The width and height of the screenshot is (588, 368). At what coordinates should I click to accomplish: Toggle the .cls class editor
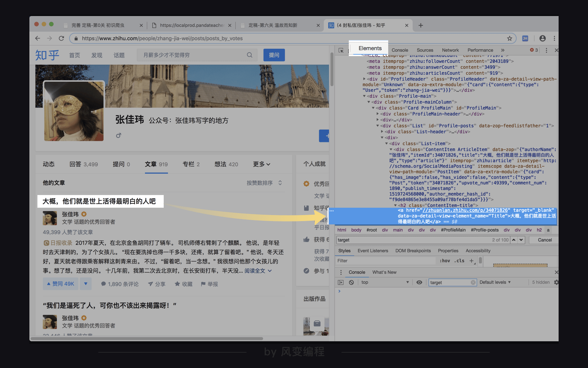click(460, 260)
